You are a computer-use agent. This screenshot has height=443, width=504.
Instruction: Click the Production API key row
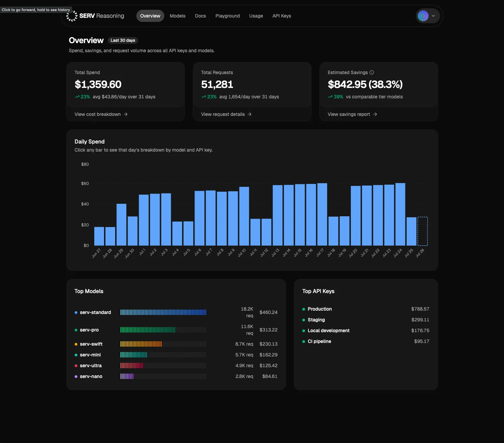pos(366,309)
